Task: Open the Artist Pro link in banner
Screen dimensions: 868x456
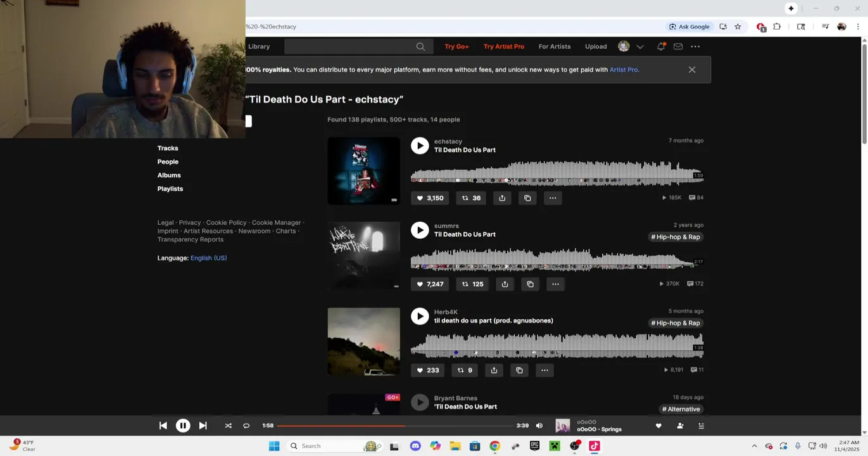Action: click(x=624, y=70)
